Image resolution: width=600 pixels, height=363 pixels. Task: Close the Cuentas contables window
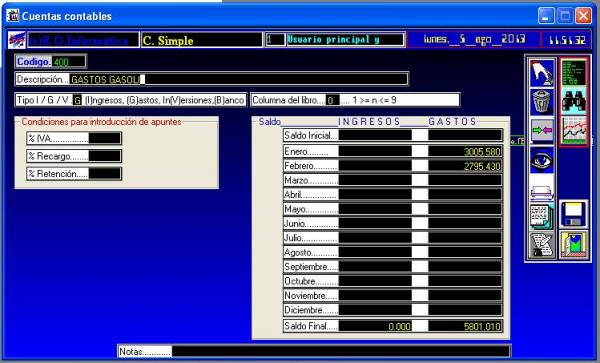[x=583, y=16]
